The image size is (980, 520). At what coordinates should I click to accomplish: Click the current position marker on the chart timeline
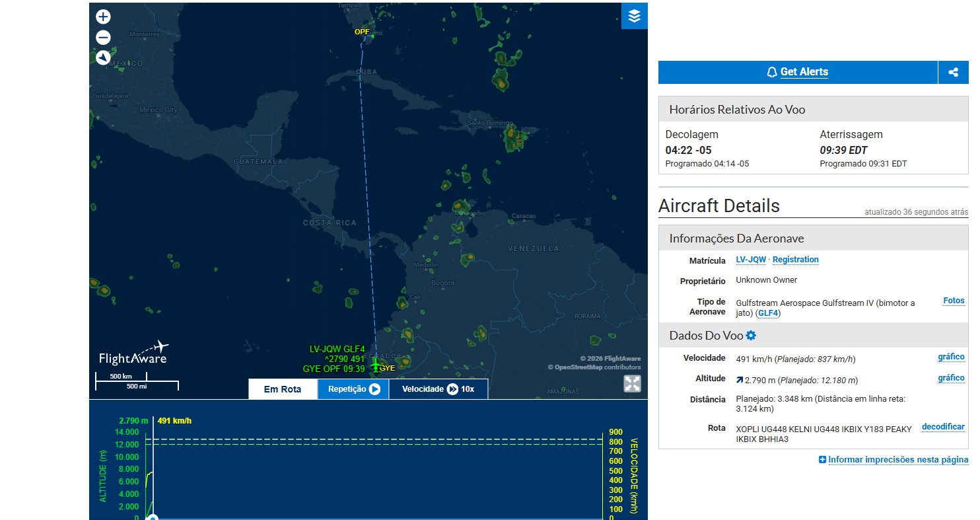coord(153,517)
